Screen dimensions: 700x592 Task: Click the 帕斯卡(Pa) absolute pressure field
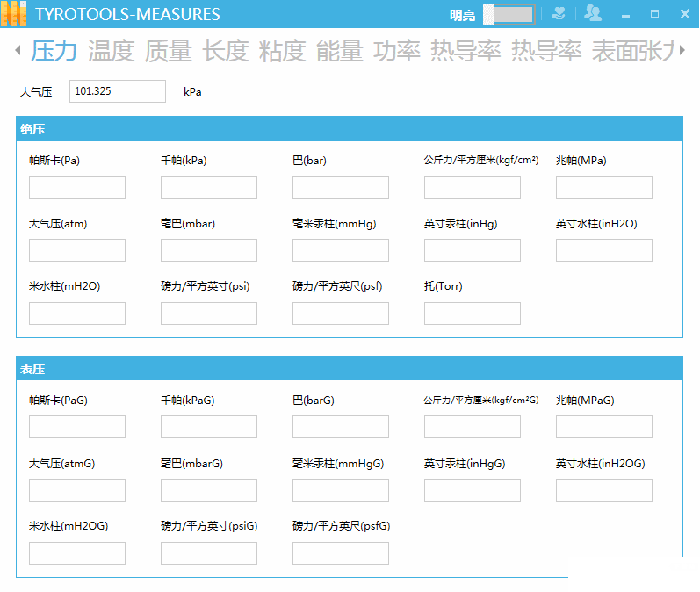77,187
